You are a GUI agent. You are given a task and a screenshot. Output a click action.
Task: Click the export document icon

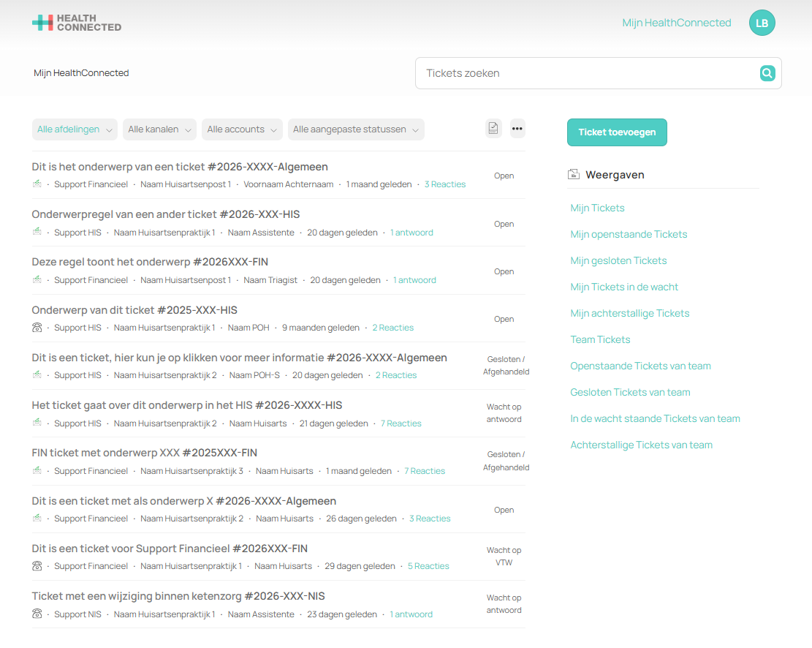click(493, 129)
